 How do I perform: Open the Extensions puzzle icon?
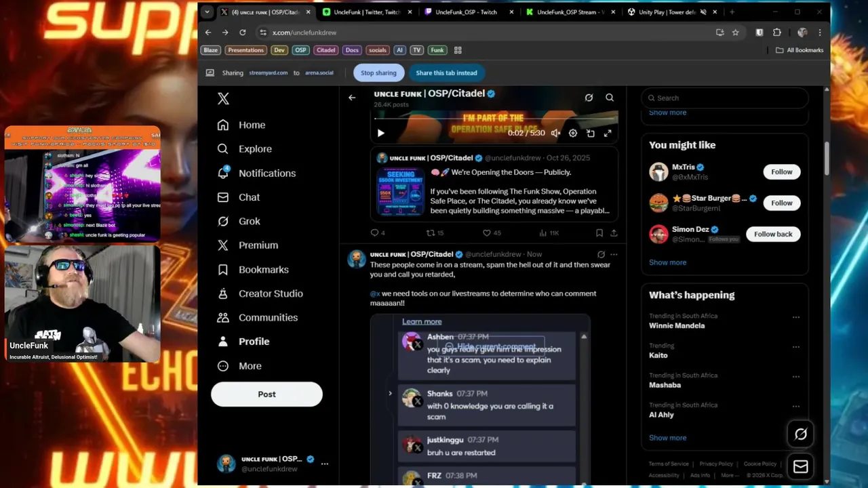(x=777, y=33)
